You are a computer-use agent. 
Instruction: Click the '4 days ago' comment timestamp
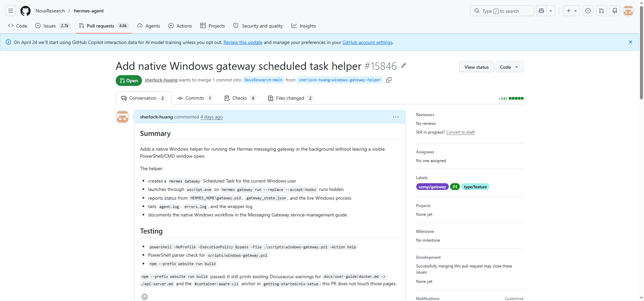point(212,117)
